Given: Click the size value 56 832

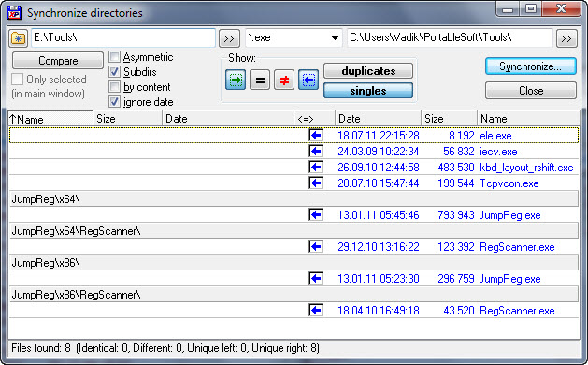Looking at the screenshot, I should [x=459, y=152].
